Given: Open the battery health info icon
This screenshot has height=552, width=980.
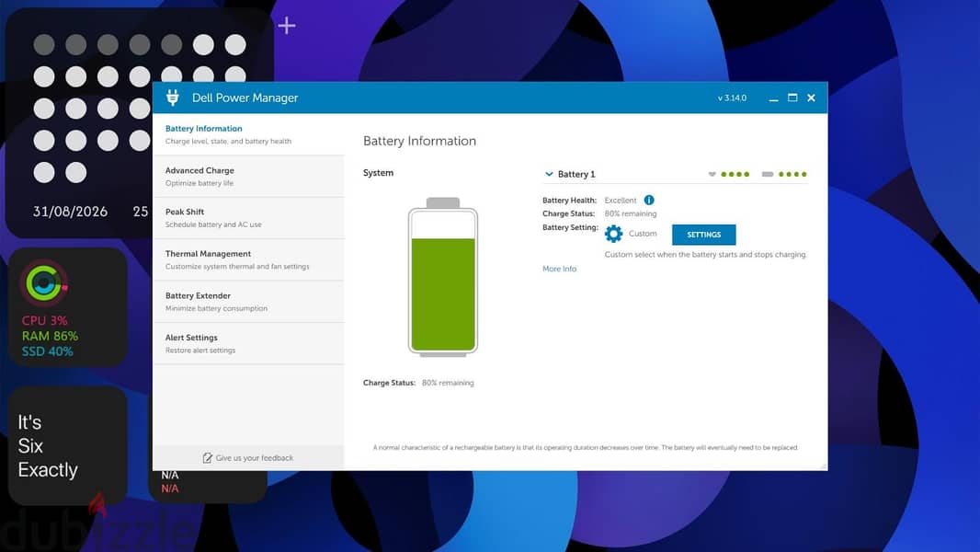Looking at the screenshot, I should pos(649,200).
